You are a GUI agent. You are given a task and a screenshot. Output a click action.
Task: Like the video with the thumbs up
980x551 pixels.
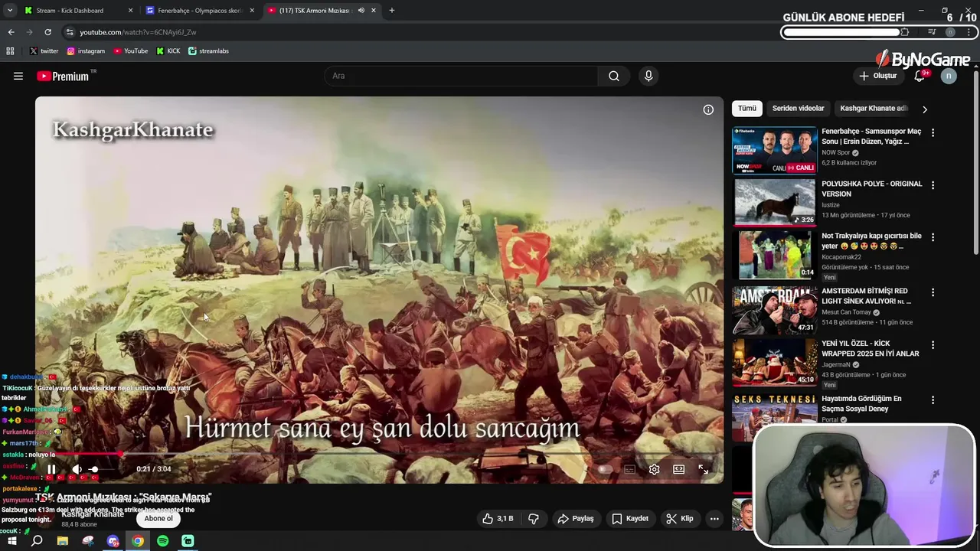coord(498,519)
